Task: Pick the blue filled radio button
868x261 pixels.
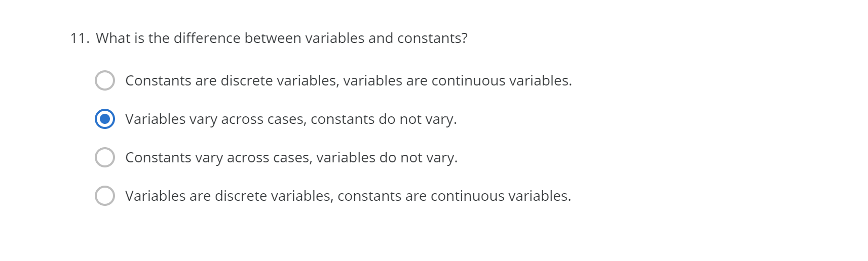Action: point(105,119)
